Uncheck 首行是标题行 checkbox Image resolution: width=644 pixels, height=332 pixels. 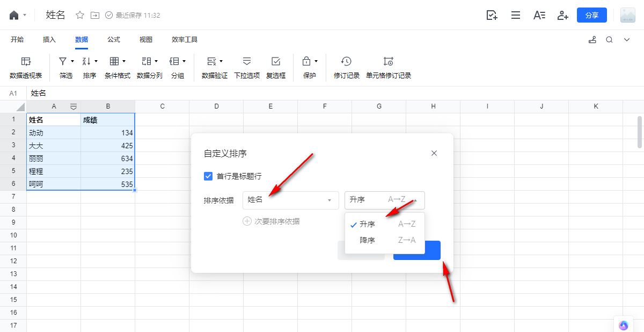pyautogui.click(x=208, y=176)
